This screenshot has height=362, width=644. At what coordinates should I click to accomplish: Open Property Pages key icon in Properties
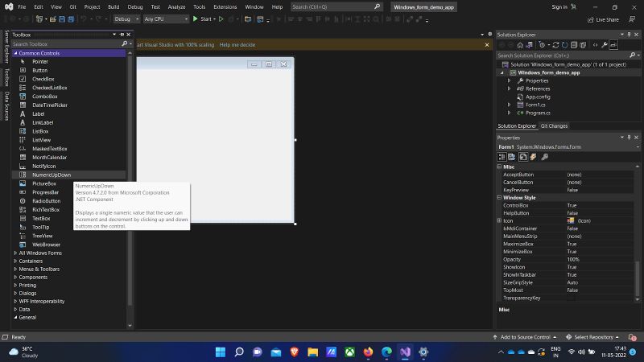tap(545, 157)
